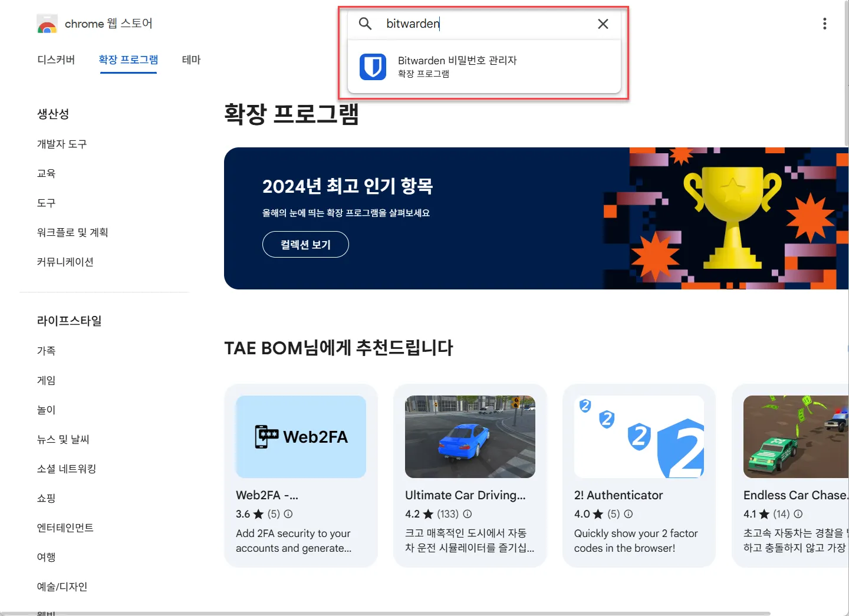
Task: Open the 도구 category
Action: coord(46,203)
